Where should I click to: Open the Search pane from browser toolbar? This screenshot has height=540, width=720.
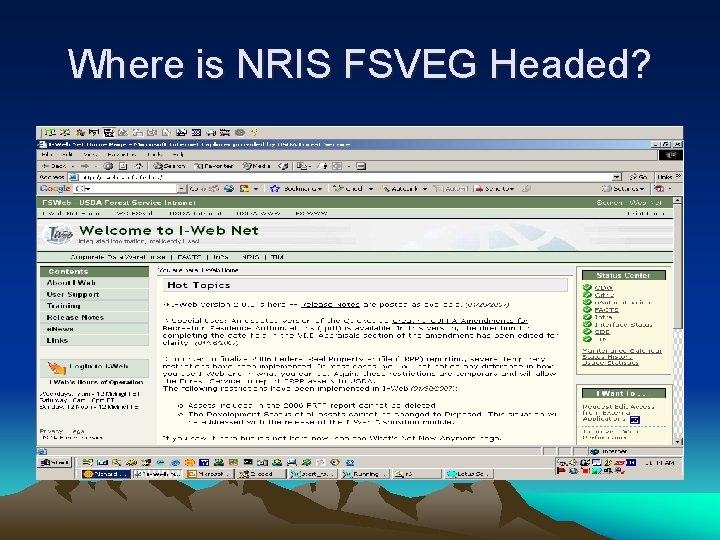pos(169,166)
